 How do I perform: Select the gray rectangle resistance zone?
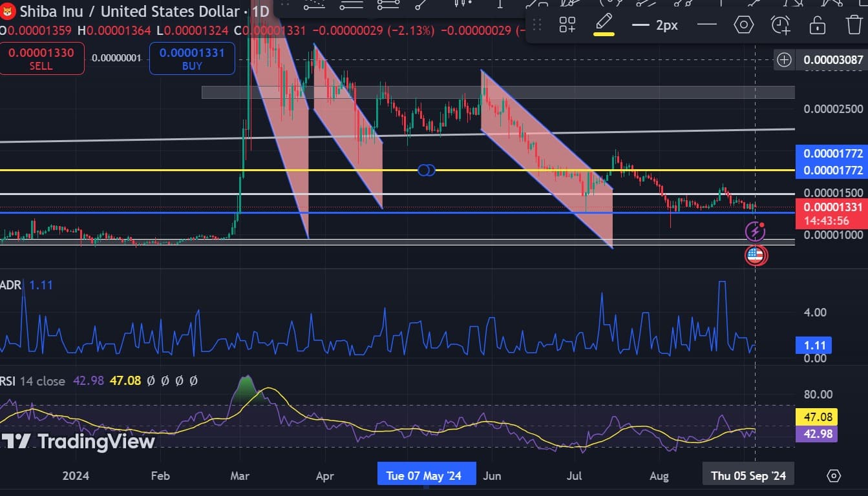tap(498, 92)
